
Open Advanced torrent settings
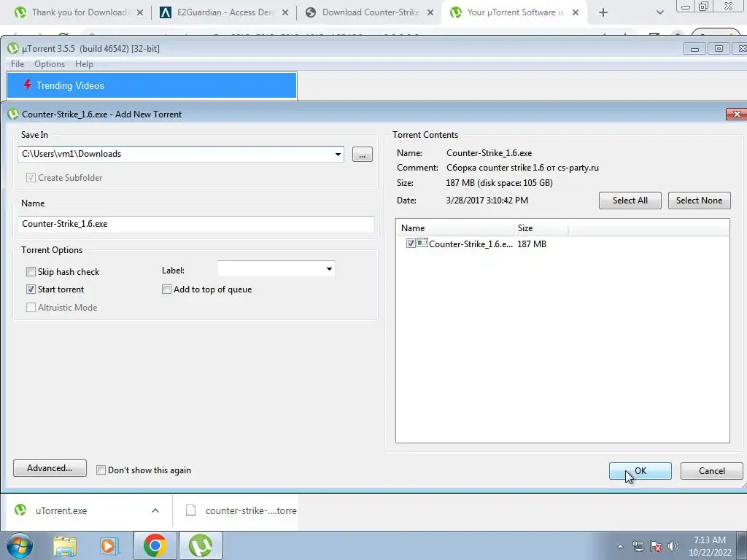[x=50, y=468]
